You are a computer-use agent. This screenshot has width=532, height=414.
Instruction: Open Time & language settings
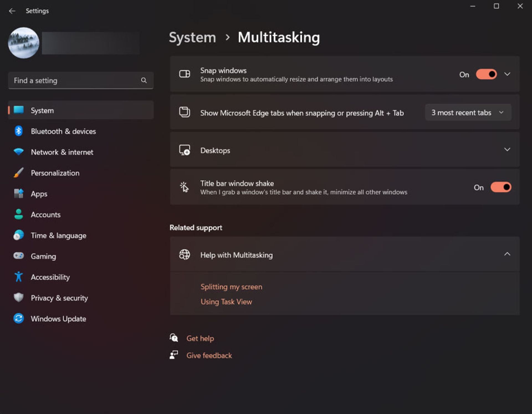(58, 235)
